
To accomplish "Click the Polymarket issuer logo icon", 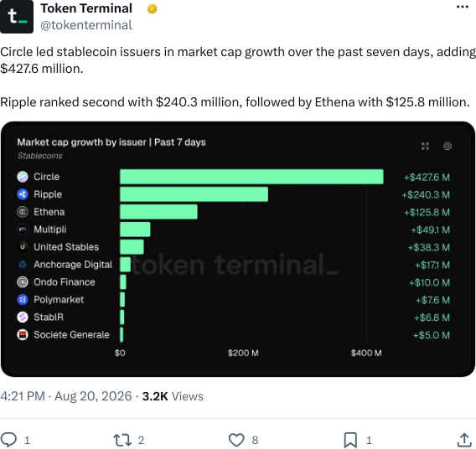I will point(23,300).
